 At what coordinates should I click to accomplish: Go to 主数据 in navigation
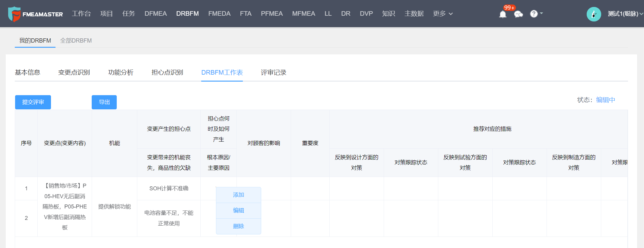414,14
